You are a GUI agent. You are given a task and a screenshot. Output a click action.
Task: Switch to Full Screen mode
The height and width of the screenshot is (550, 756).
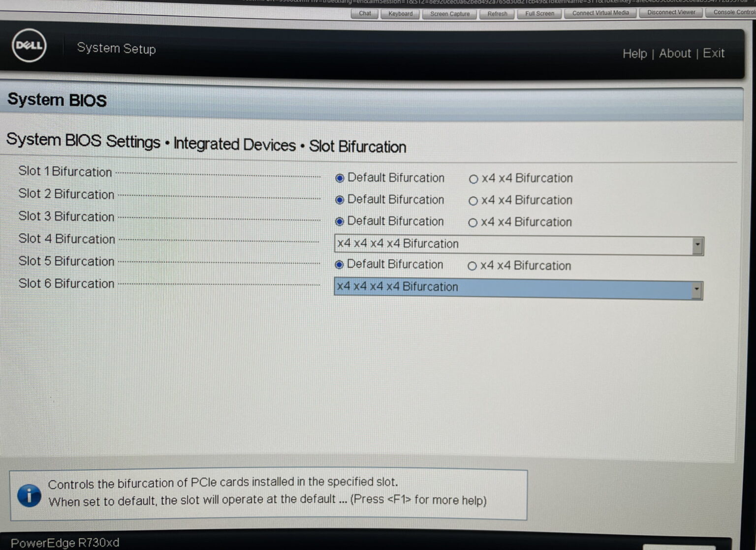pyautogui.click(x=539, y=14)
